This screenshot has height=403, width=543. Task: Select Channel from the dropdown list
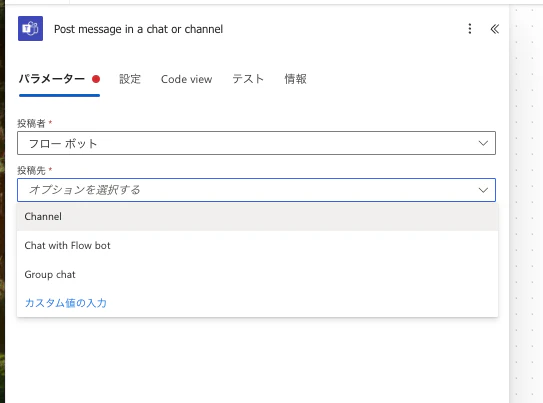point(257,217)
